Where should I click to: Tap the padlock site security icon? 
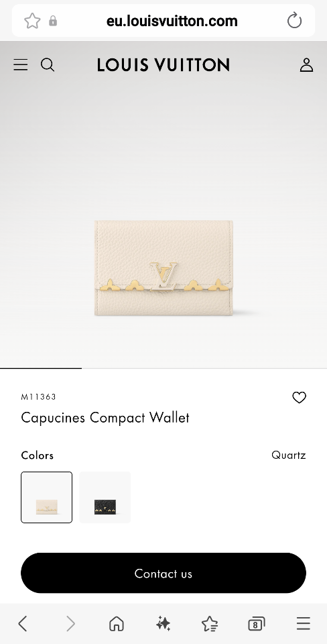[x=53, y=21]
